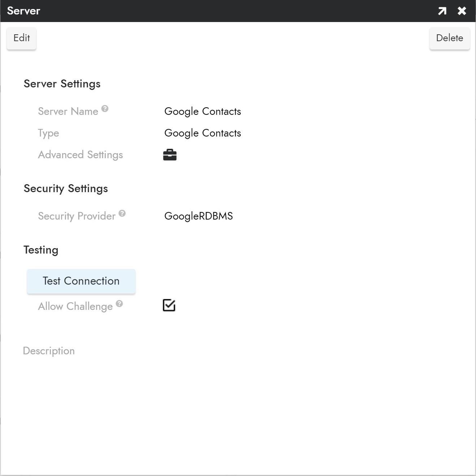Toggle the checkbox under Testing section
This screenshot has height=476, width=476.
[169, 305]
